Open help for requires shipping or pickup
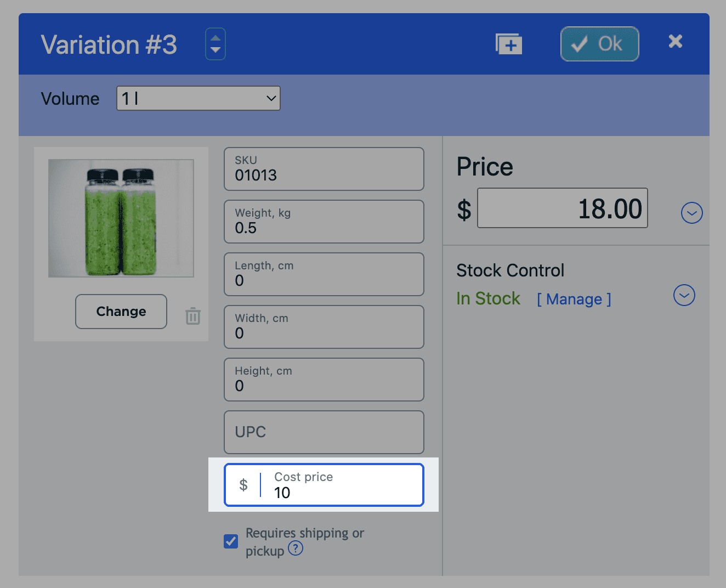This screenshot has height=588, width=726. coord(296,548)
